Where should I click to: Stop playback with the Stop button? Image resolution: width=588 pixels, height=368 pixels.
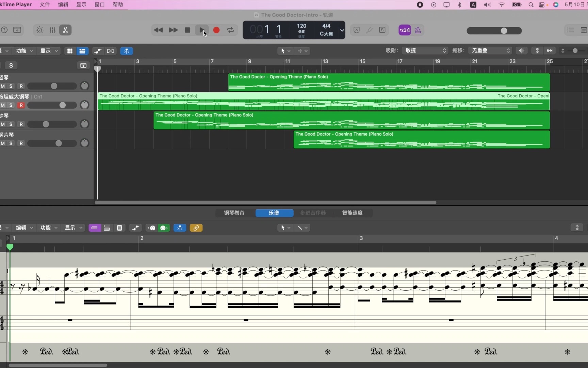[187, 30]
